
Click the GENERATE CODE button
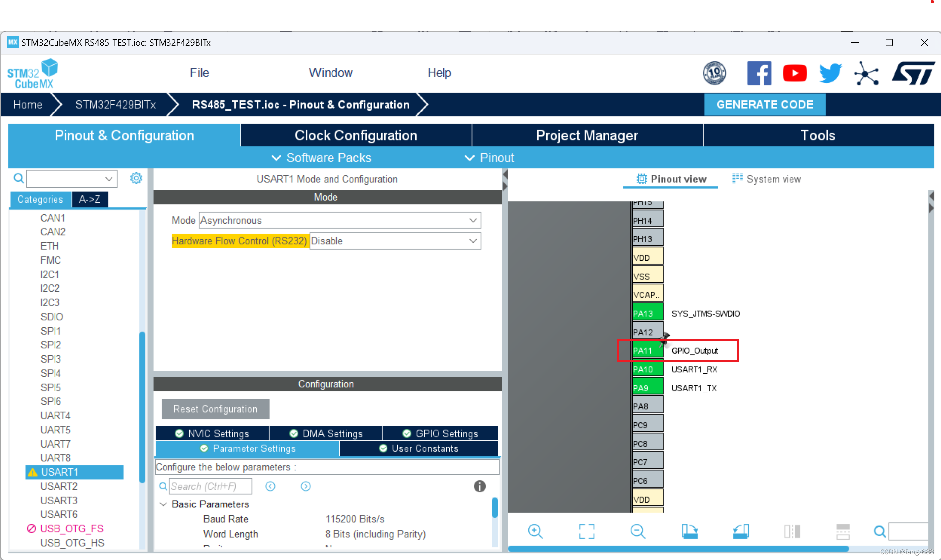pyautogui.click(x=765, y=105)
